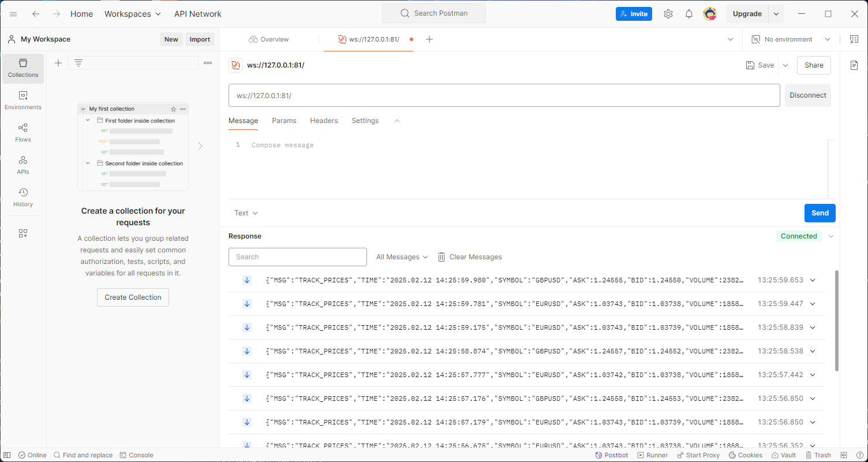Open the Flows sidebar section
Screen dimensions: 868x462
point(23,133)
